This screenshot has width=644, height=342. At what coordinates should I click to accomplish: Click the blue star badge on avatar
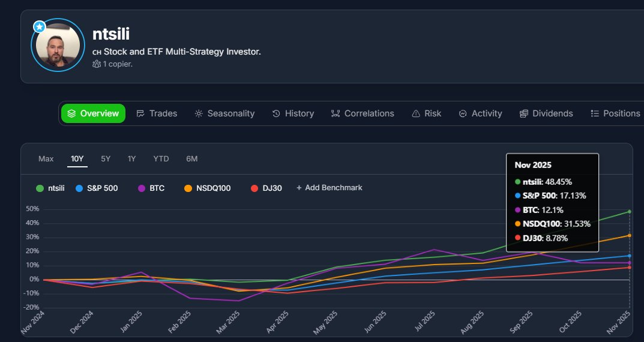coord(40,27)
